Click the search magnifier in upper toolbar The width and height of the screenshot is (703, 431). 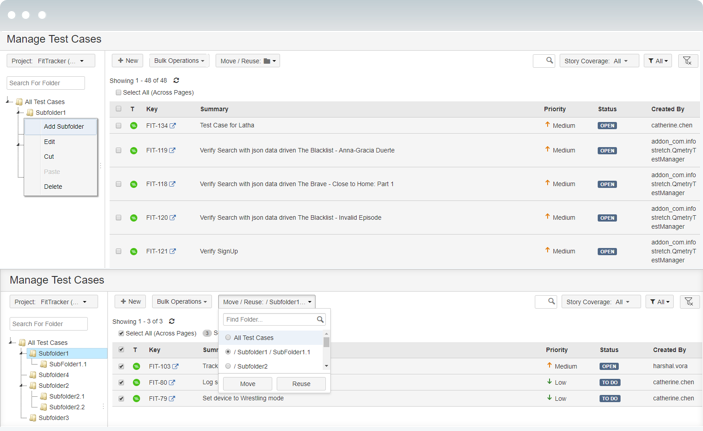click(x=549, y=60)
